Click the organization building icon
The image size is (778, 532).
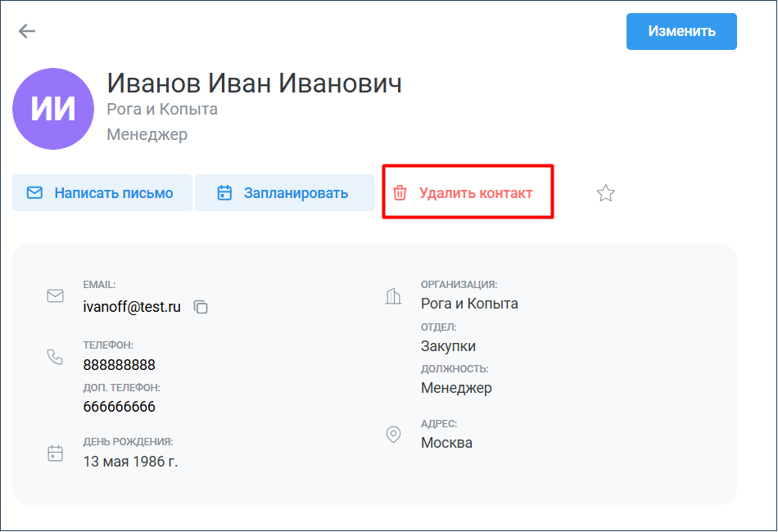tap(393, 296)
